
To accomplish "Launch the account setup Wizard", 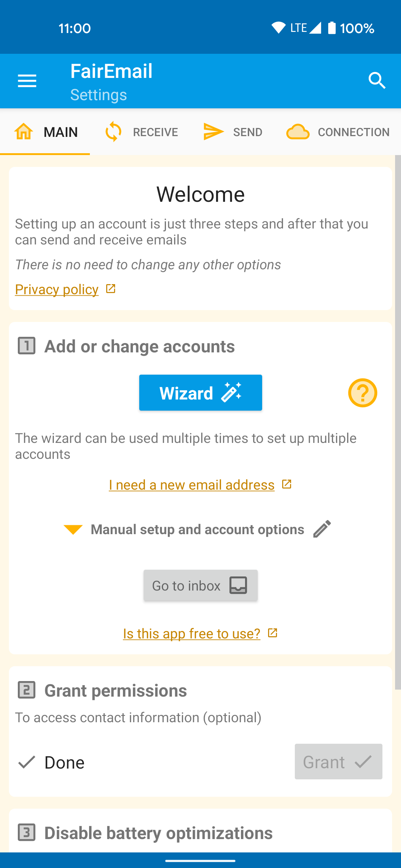I will point(200,393).
